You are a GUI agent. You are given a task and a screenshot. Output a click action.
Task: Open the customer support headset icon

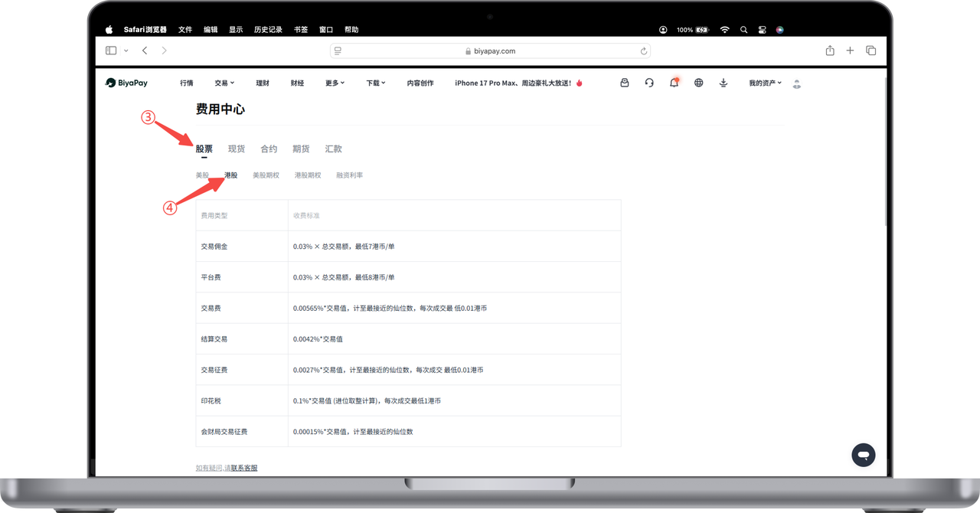(649, 83)
